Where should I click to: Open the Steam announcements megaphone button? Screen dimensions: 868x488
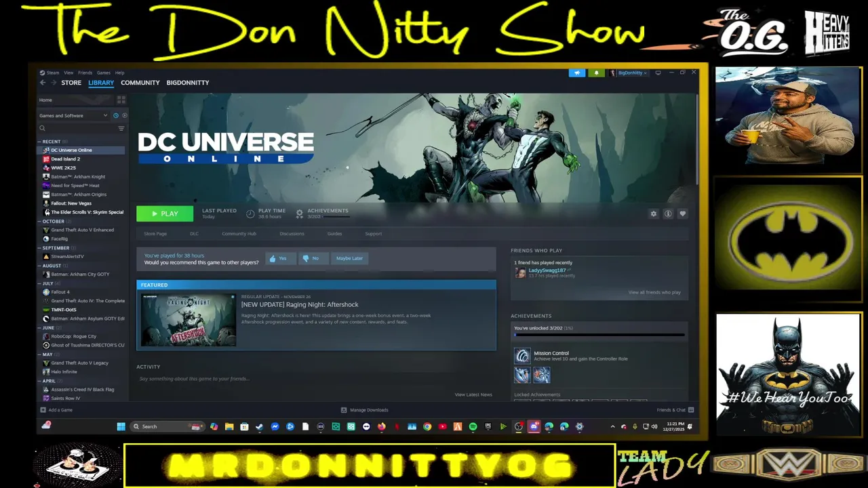pos(577,73)
